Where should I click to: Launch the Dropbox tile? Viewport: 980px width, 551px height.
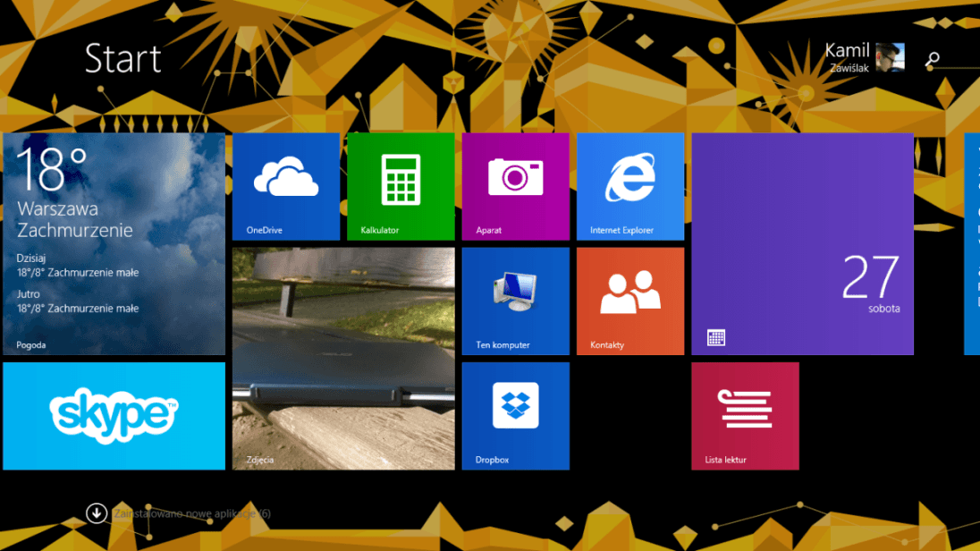[516, 416]
